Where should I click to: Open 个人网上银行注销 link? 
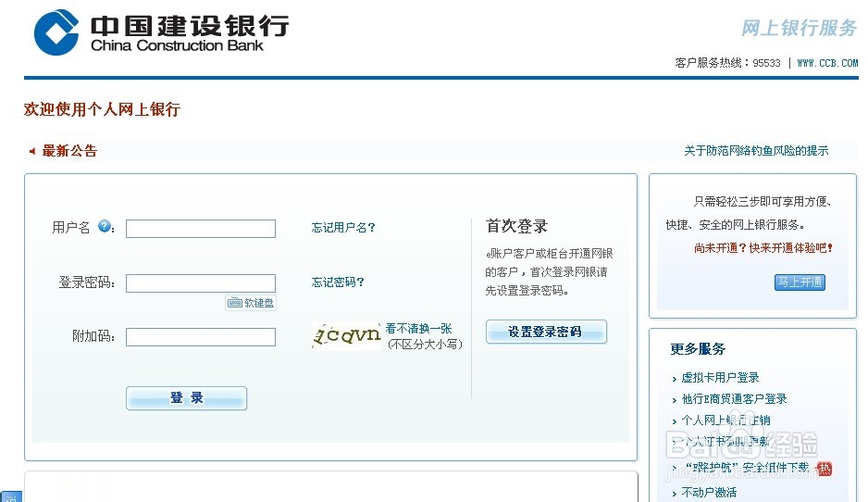point(725,420)
